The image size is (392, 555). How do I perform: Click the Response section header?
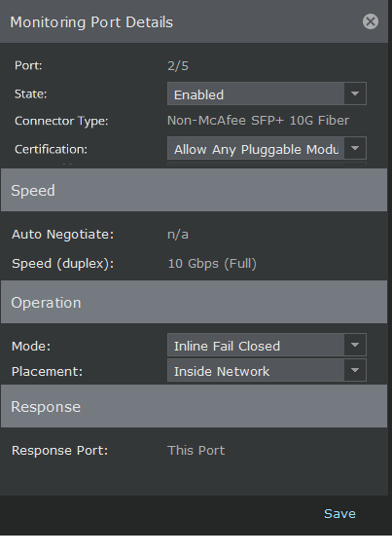point(195,406)
